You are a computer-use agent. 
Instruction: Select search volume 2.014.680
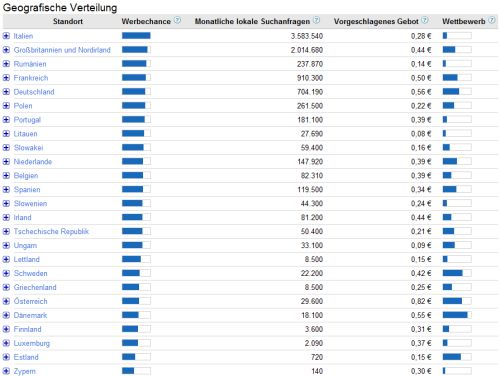point(307,50)
